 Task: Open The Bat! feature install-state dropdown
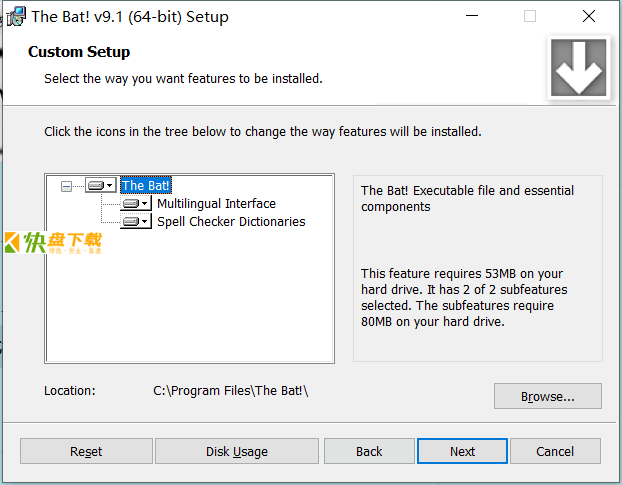click(x=101, y=185)
